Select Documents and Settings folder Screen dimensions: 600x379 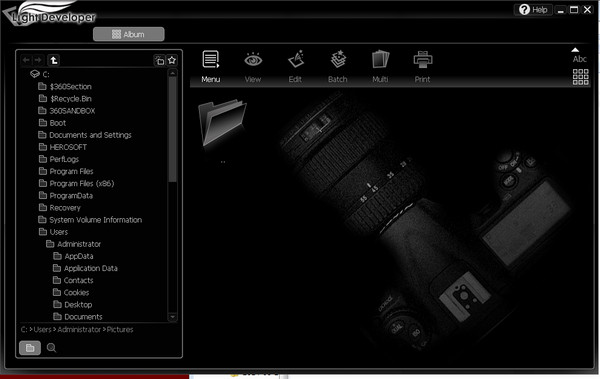[x=85, y=135]
